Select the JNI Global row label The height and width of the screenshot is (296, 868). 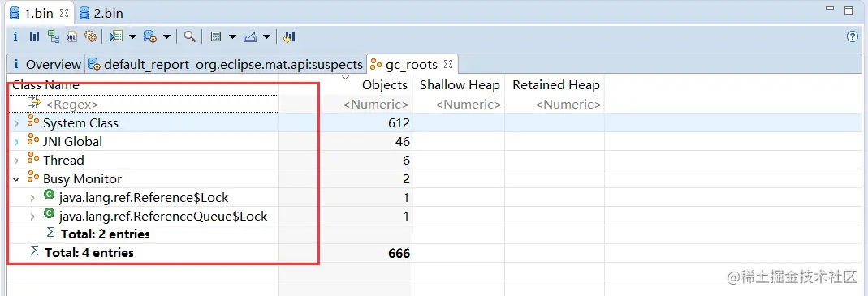(72, 142)
